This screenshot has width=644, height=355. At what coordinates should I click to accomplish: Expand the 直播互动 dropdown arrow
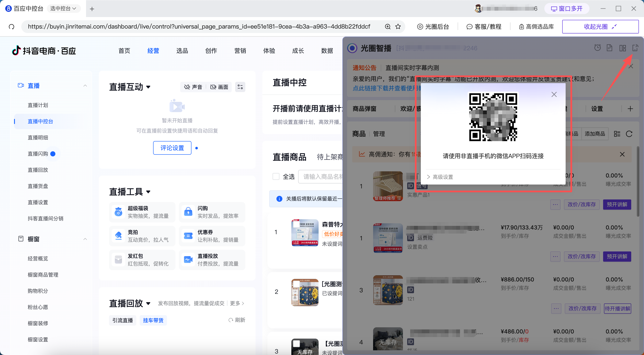click(x=148, y=87)
